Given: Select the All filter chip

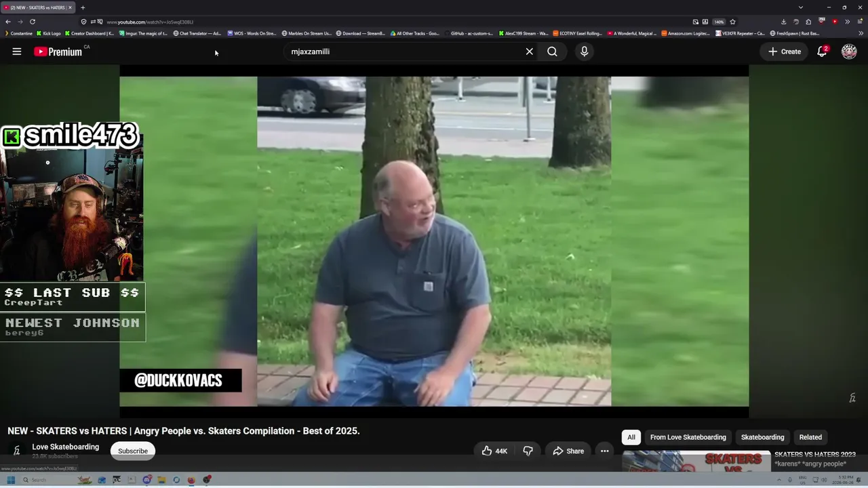Looking at the screenshot, I should 631,437.
